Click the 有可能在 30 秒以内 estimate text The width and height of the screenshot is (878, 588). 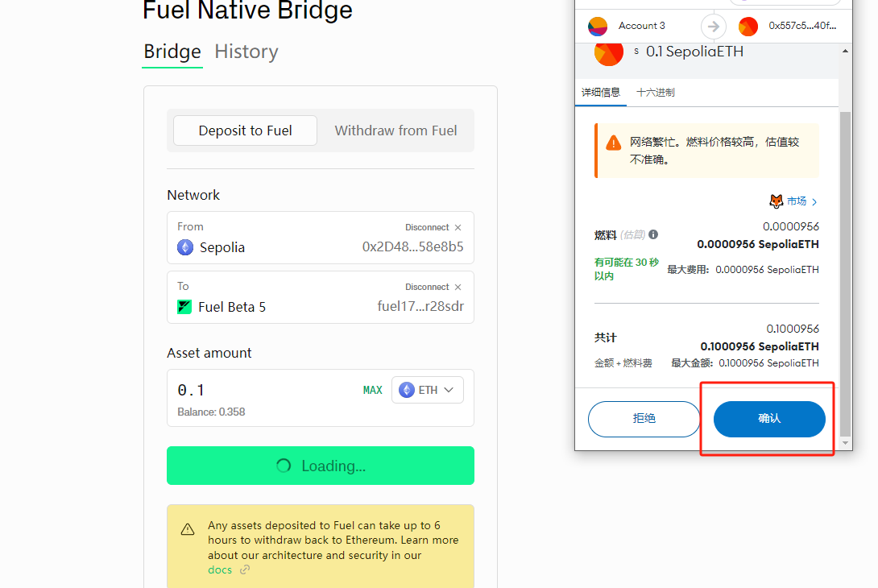click(627, 269)
